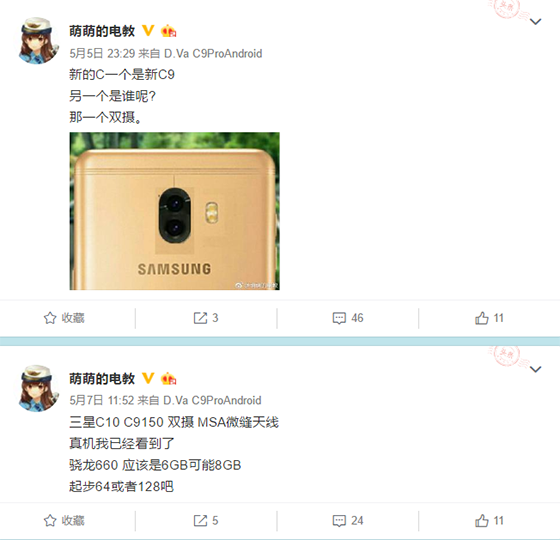Open second post's dropdown chevron menu
The image size is (560, 540).
535,369
